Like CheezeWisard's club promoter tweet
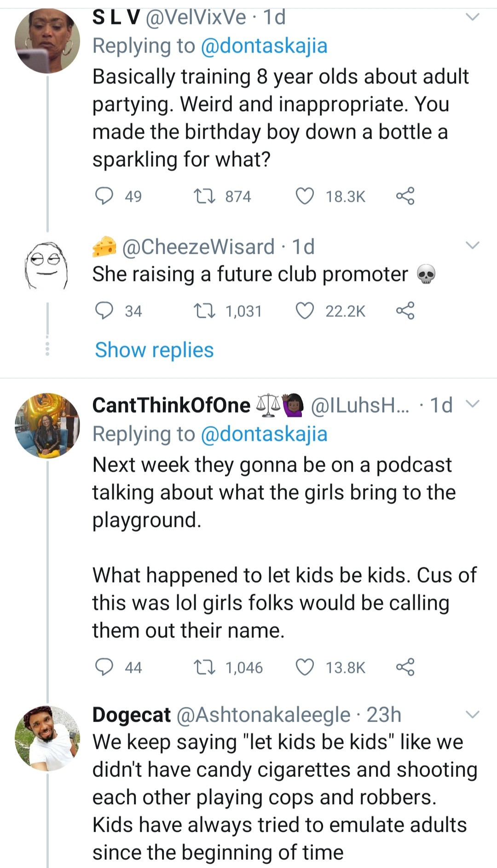Screen dimensions: 497x868 point(304,311)
